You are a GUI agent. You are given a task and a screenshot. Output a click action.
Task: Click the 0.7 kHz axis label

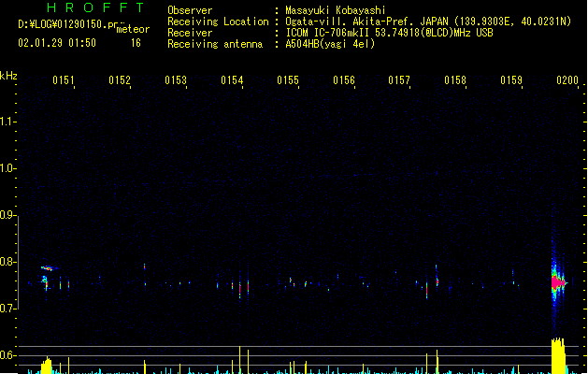point(7,309)
